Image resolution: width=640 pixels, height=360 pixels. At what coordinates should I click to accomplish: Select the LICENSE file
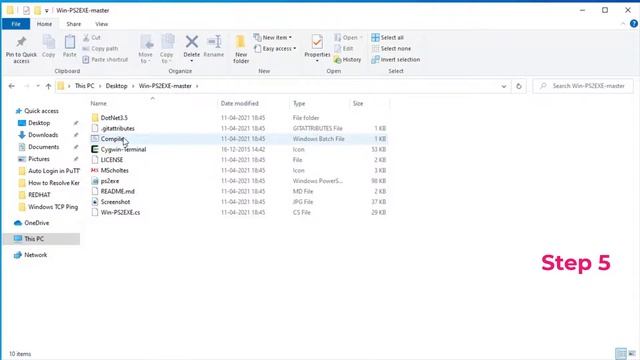click(112, 160)
